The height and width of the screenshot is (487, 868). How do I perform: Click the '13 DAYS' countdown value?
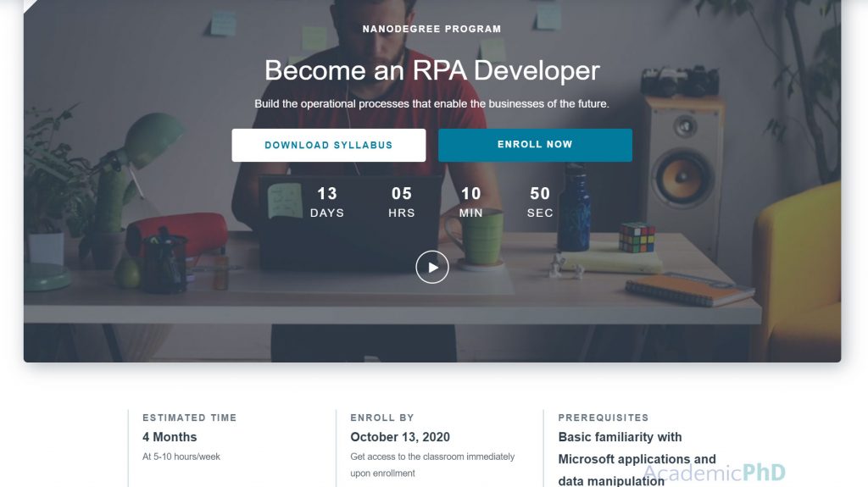(x=327, y=202)
